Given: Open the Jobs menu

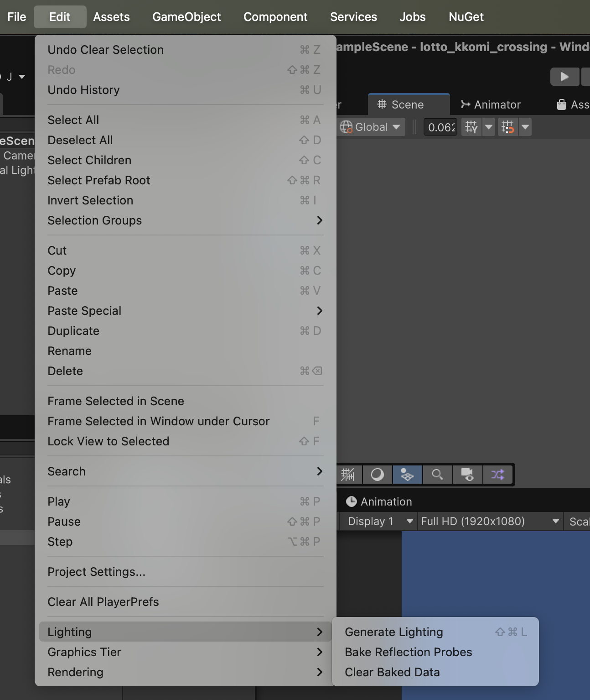Looking at the screenshot, I should pyautogui.click(x=412, y=17).
